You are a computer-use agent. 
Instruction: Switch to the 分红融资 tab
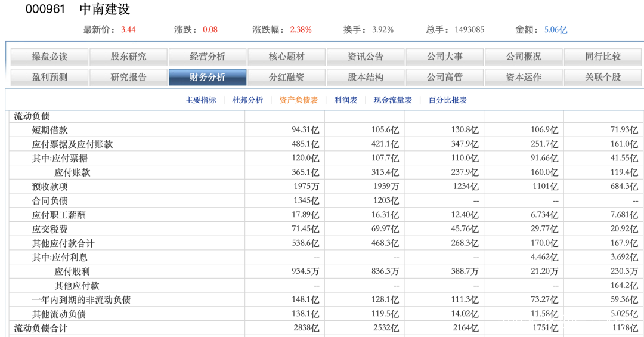click(286, 78)
